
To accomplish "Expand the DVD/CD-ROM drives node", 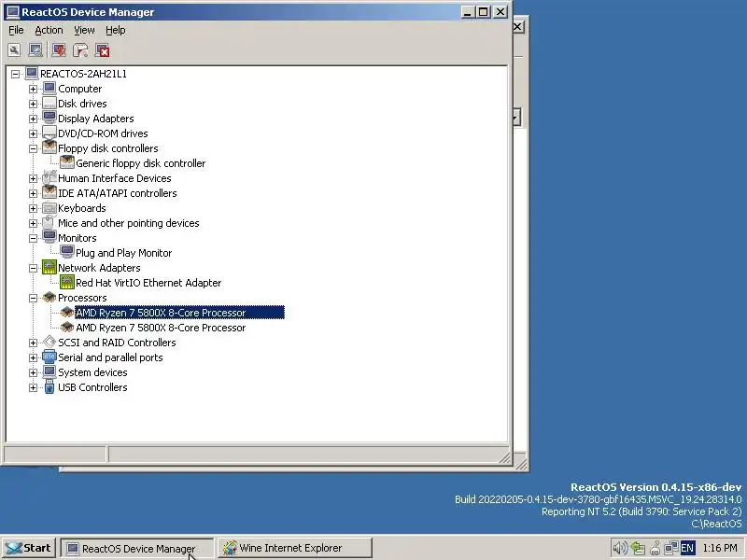I will [x=33, y=133].
